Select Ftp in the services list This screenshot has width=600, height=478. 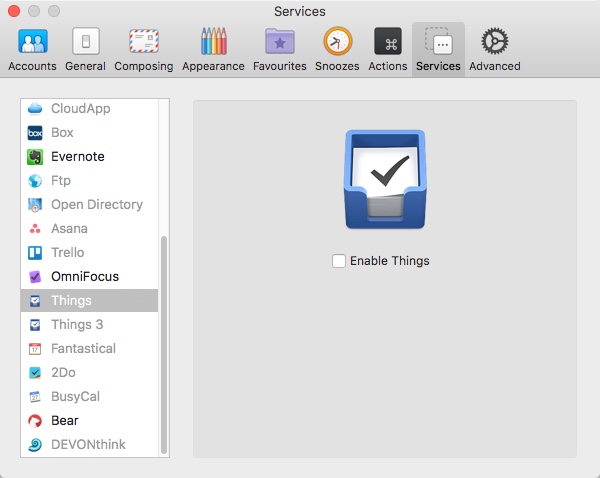(x=90, y=181)
